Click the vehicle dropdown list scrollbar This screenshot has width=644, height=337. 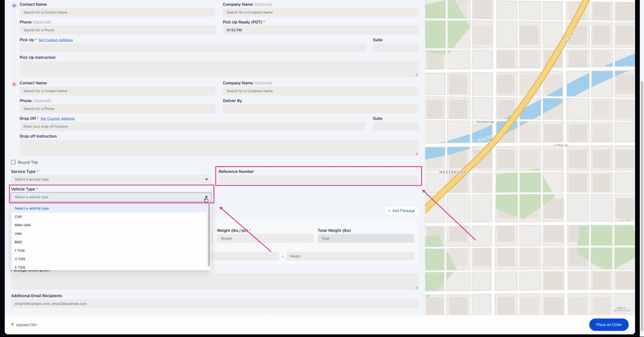(209, 236)
